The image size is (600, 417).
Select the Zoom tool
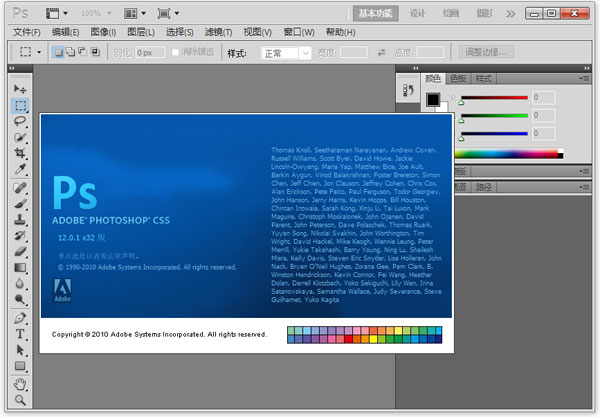pos(20,400)
